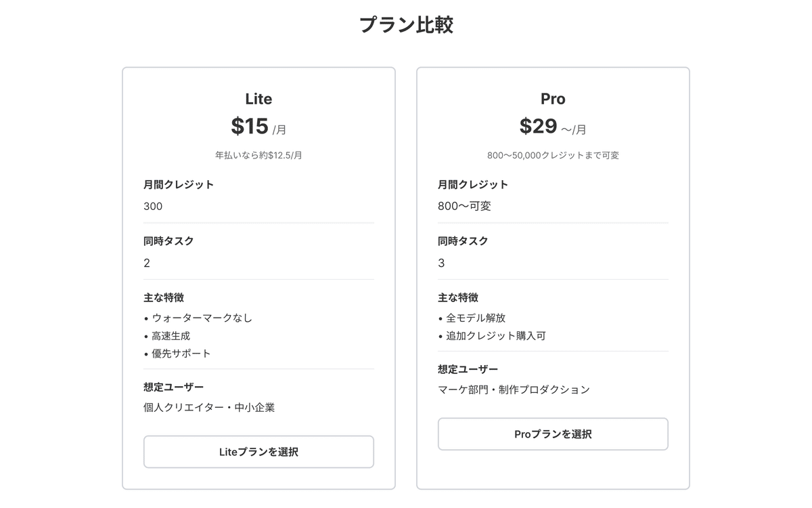The image size is (812, 508).
Task: Click the 追加クレジット購入可 feature item
Action: (x=496, y=335)
